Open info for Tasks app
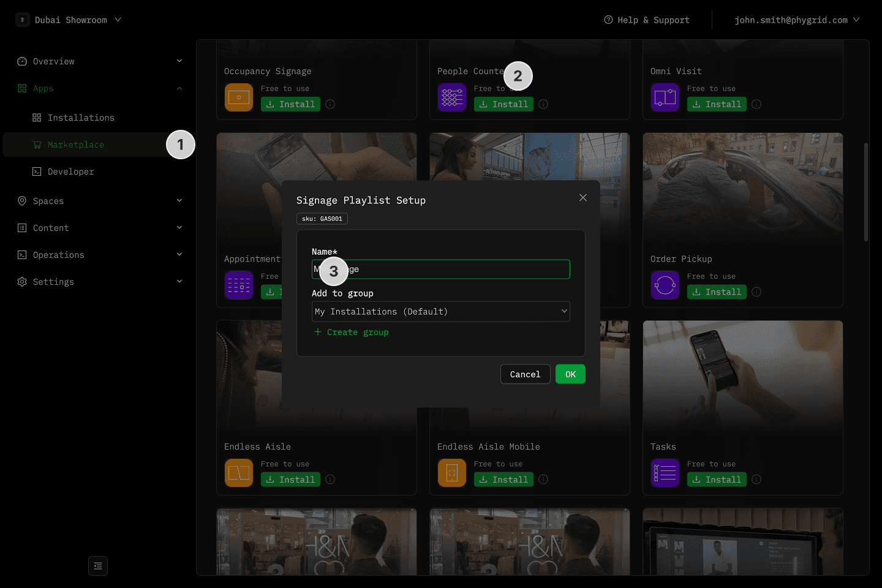The image size is (882, 588). tap(756, 479)
